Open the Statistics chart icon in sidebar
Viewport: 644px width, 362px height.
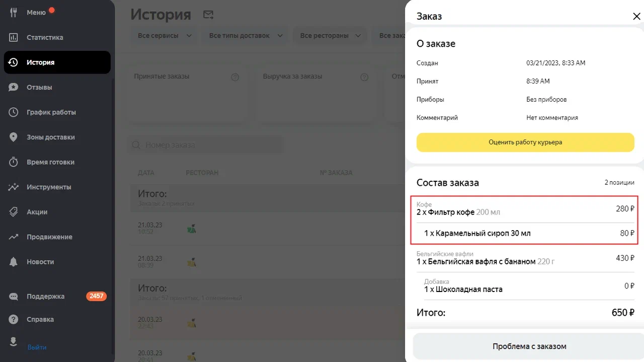(x=14, y=37)
